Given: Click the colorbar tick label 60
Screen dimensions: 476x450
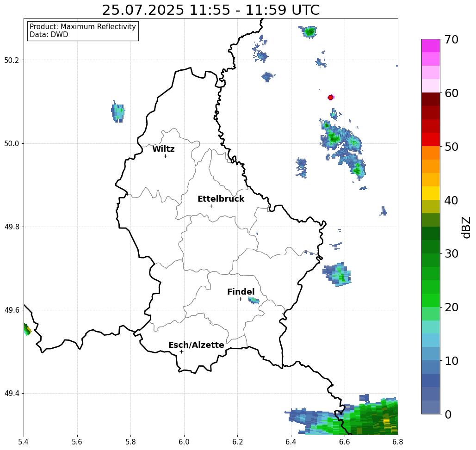Looking at the screenshot, I should (x=451, y=93).
